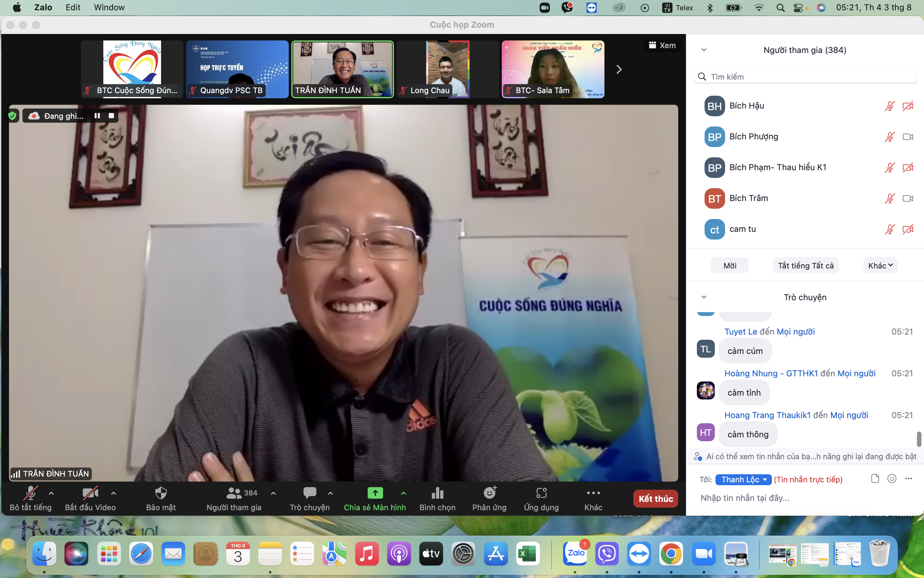Image resolution: width=924 pixels, height=578 pixels.
Task: Click the Tìm kiếm participant search field
Action: click(x=805, y=76)
